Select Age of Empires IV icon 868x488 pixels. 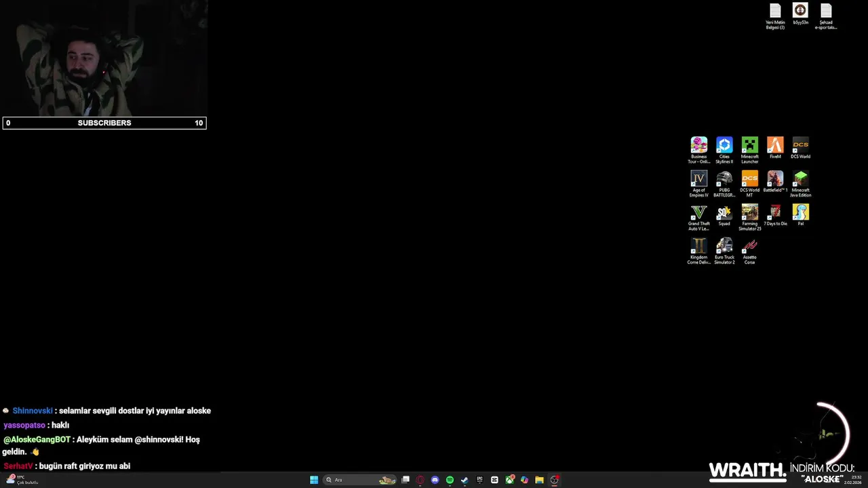tap(698, 184)
